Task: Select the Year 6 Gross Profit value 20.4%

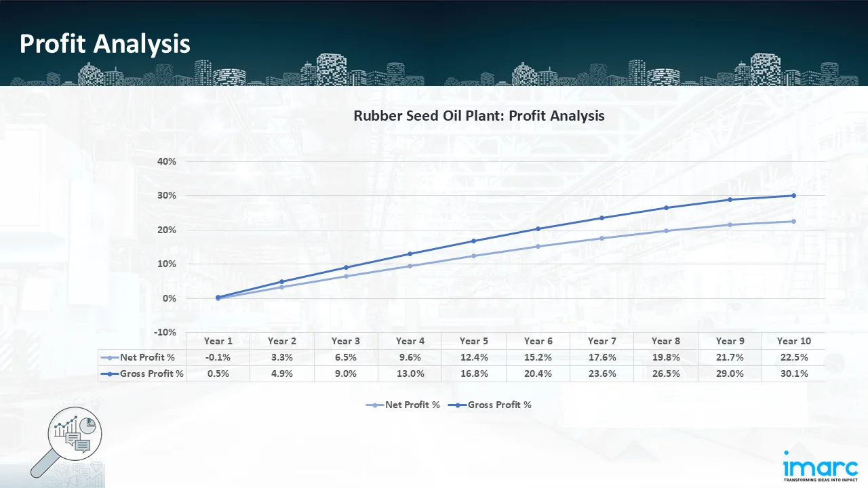Action: click(538, 373)
